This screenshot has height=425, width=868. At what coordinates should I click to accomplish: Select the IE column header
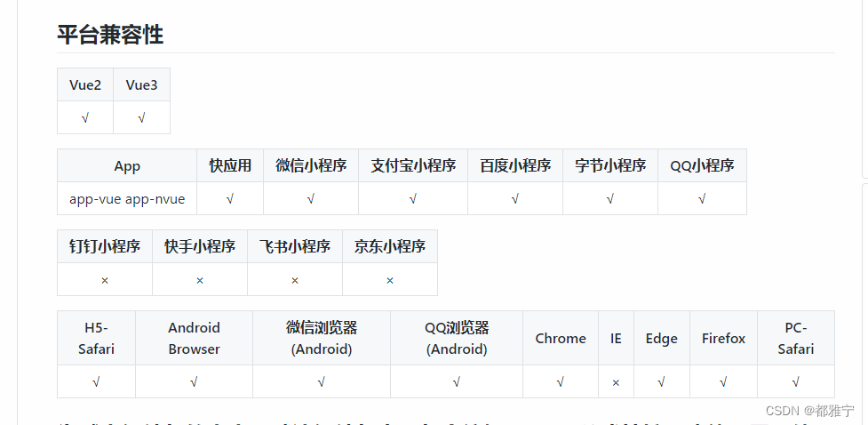coord(616,338)
